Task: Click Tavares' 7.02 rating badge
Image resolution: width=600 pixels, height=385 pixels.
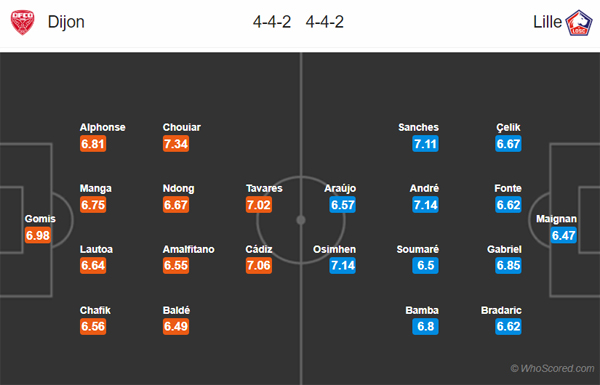Action: point(259,205)
